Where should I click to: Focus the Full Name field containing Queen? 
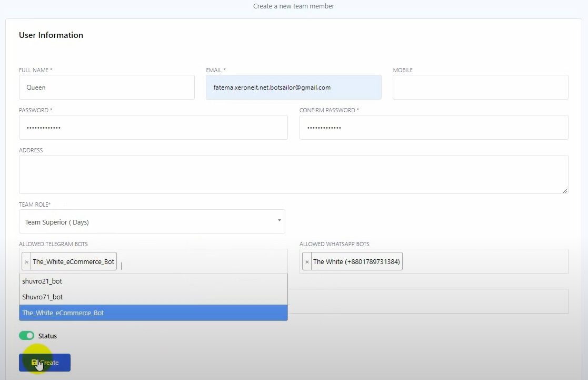[x=106, y=87]
